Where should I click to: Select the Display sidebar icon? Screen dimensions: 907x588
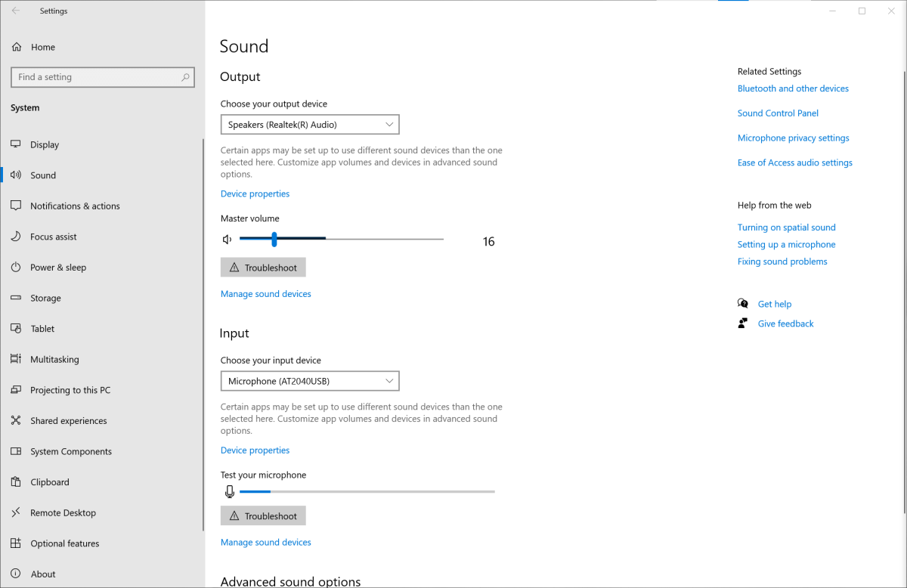click(x=17, y=144)
